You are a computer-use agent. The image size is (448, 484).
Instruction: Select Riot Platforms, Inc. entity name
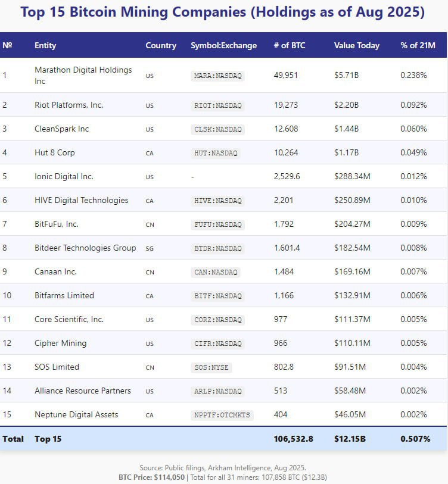pyautogui.click(x=69, y=105)
